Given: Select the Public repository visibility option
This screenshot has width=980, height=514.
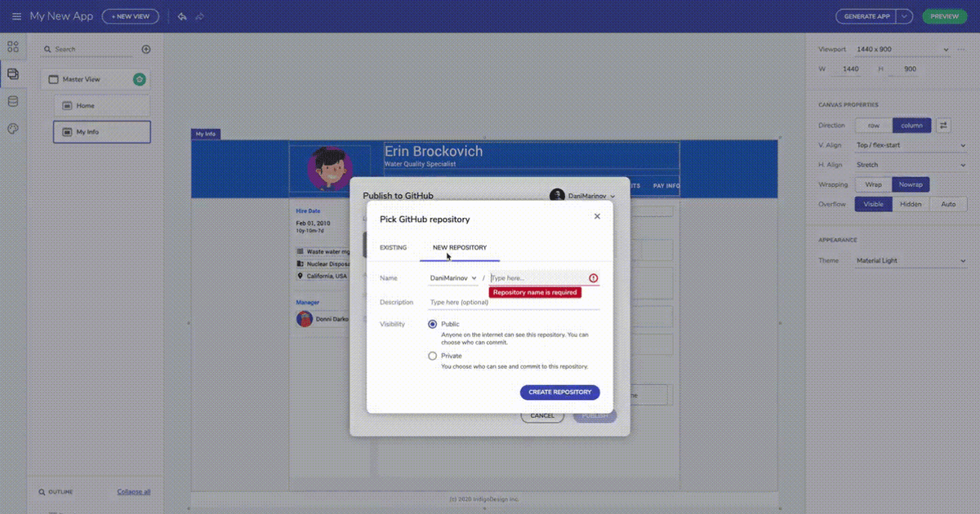Looking at the screenshot, I should 433,324.
